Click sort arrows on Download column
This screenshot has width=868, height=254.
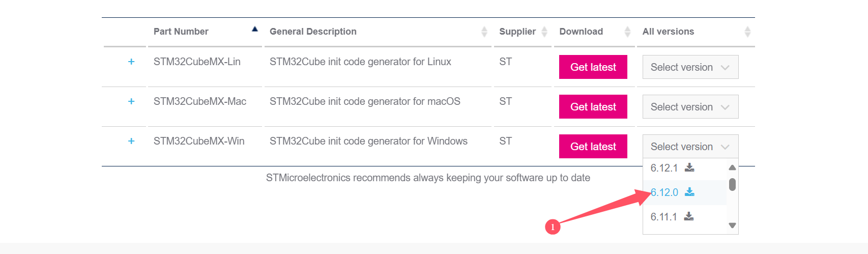tap(627, 32)
